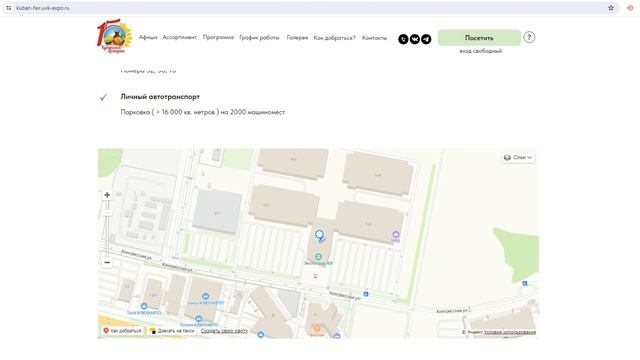Open the VK social network icon

point(414,39)
